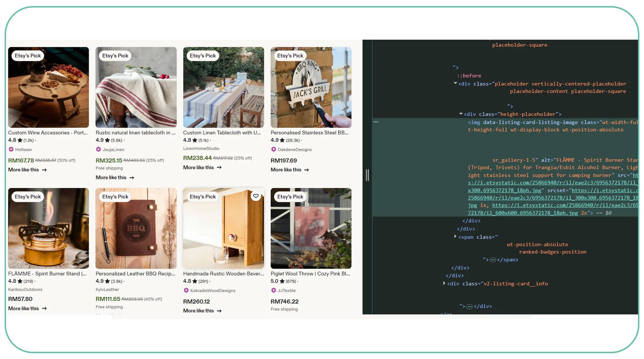The image size is (644, 359).
Task: Select the img data-listing-card-listing-image node
Action: [505, 167]
